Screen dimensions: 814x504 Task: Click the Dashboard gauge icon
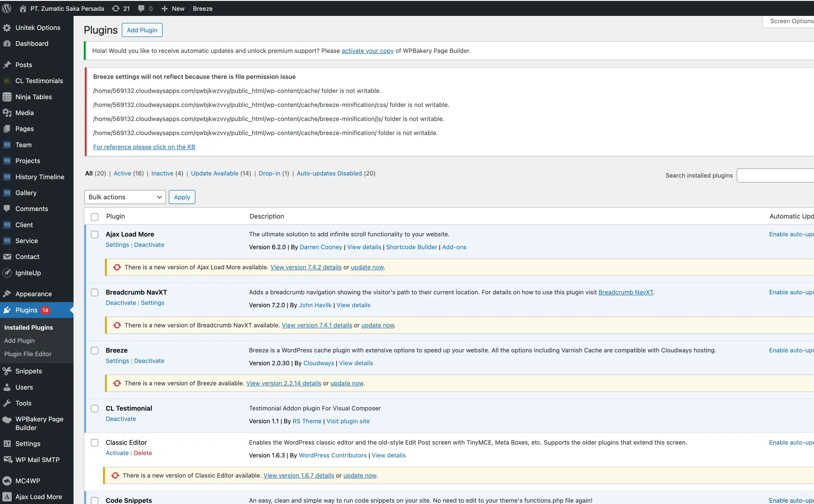(x=7, y=44)
